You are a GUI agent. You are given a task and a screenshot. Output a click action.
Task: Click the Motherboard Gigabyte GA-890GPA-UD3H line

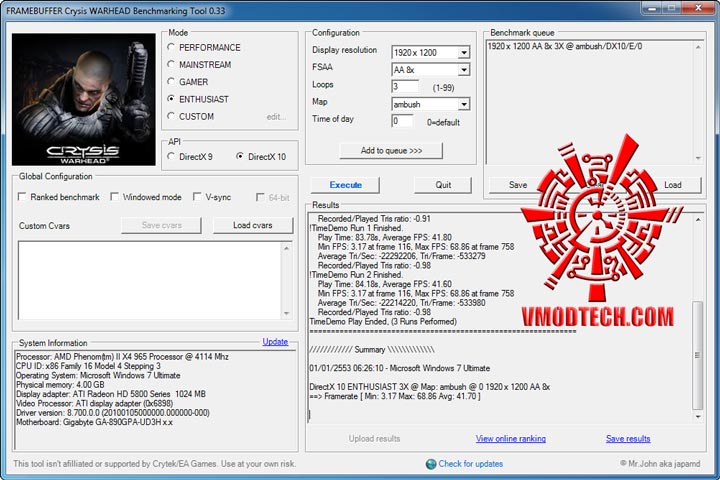click(x=94, y=422)
